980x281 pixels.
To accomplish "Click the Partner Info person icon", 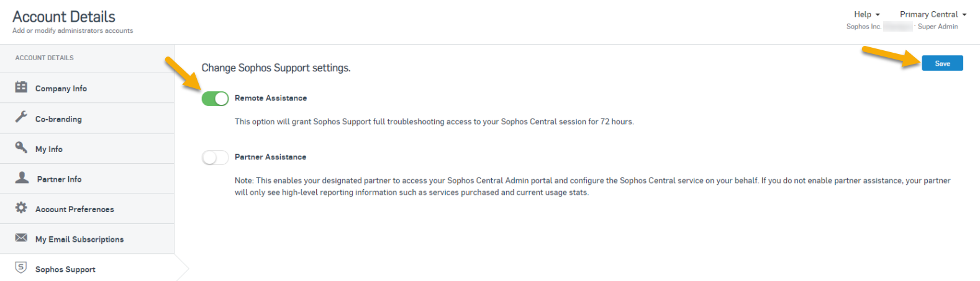I will 22,177.
